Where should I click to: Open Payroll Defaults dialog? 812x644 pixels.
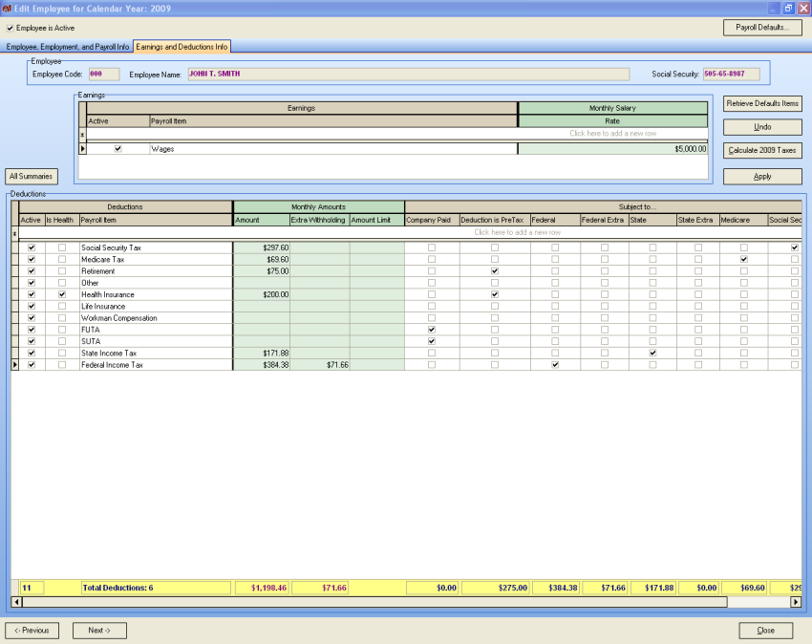(x=762, y=28)
